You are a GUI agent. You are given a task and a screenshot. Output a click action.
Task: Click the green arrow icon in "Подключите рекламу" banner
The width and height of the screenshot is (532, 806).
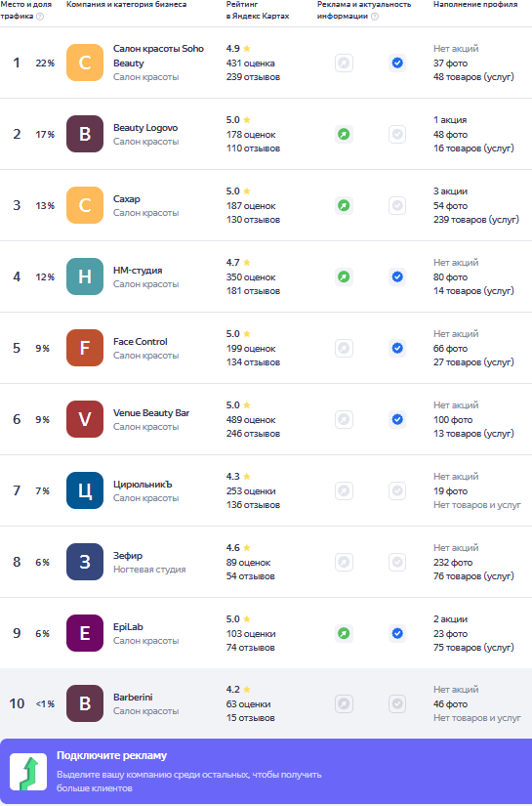tap(28, 772)
